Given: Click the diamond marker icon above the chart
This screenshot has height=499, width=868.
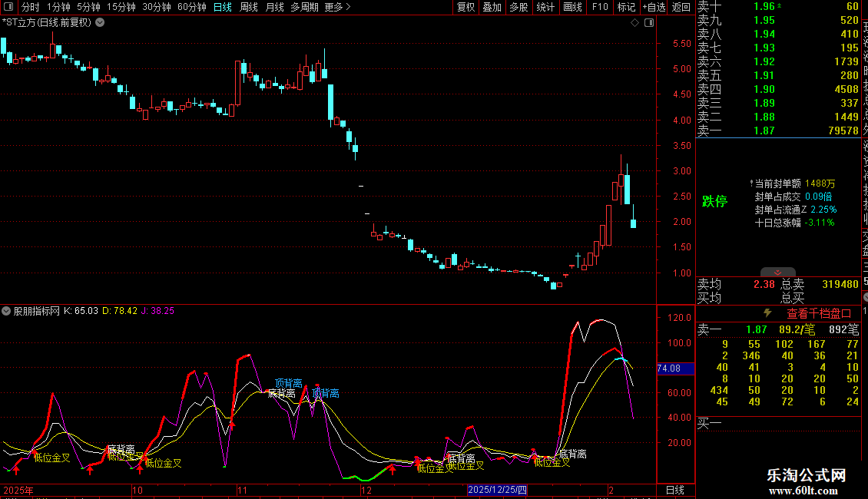Looking at the screenshot, I should 635,23.
